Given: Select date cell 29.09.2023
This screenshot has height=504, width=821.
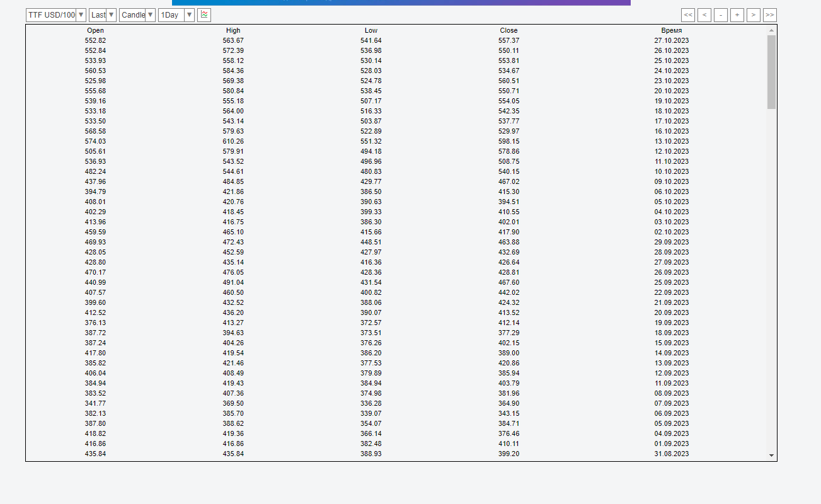Looking at the screenshot, I should click(672, 242).
